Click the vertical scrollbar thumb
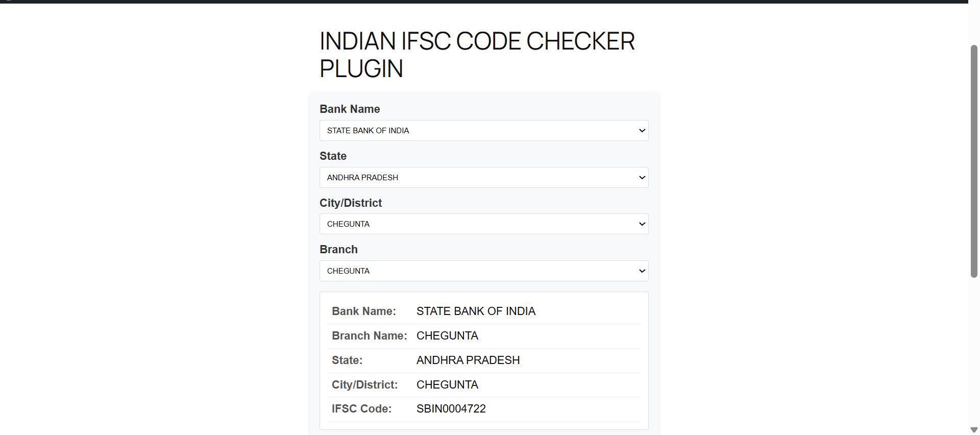Viewport: 980px width, 435px height. pos(974,161)
